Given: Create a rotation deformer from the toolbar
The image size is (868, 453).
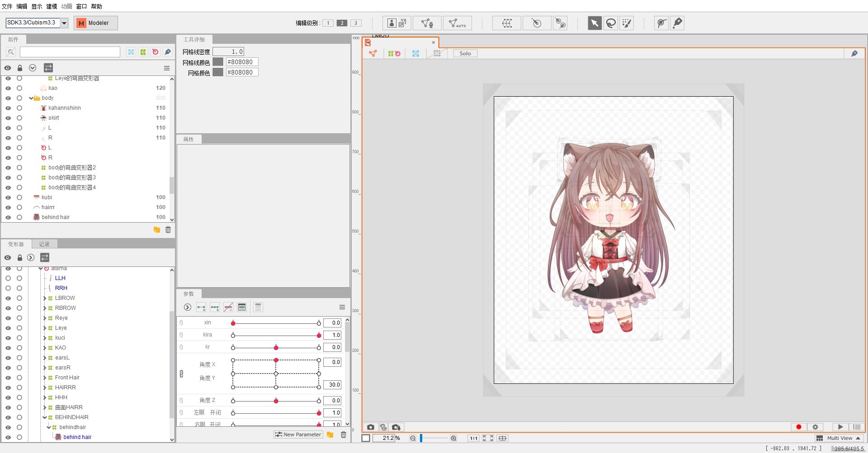Looking at the screenshot, I should [537, 23].
